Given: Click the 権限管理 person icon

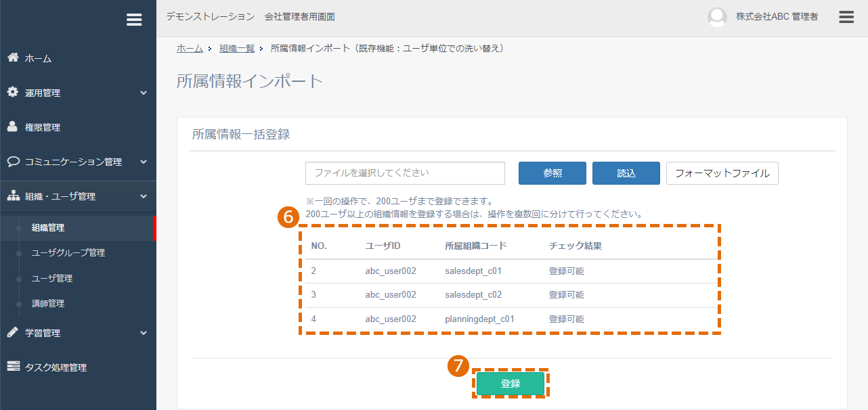Looking at the screenshot, I should click(13, 127).
